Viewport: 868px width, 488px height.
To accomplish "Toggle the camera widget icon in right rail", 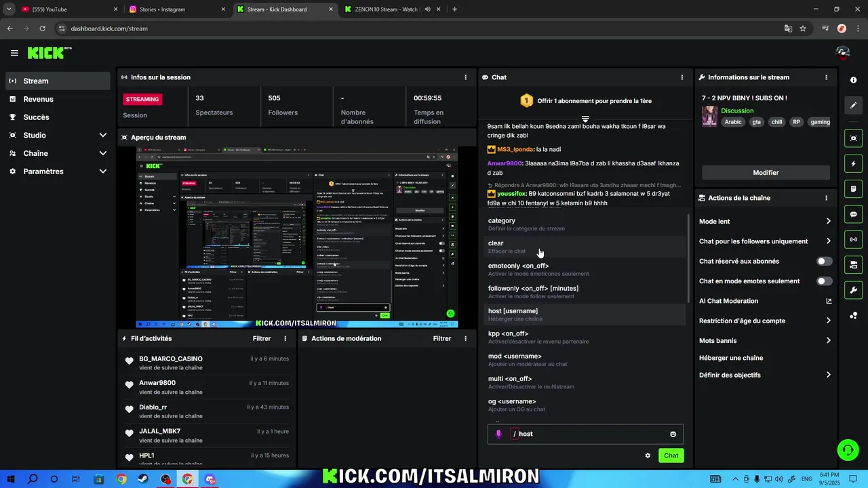I will click(x=853, y=264).
